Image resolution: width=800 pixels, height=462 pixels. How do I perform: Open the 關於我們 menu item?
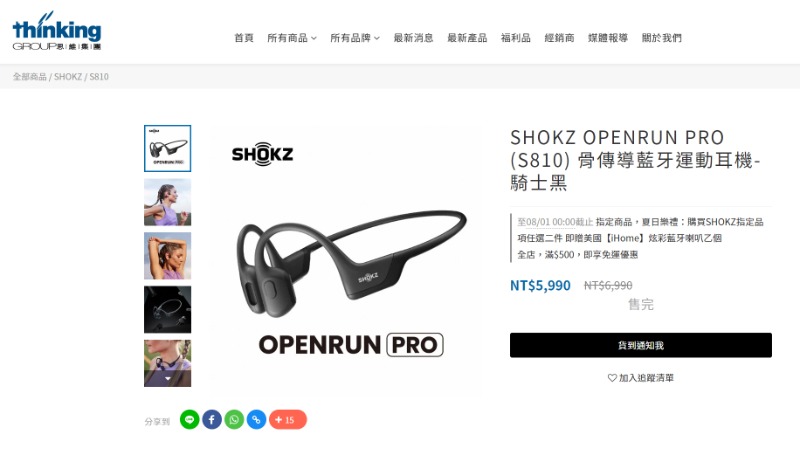click(661, 38)
